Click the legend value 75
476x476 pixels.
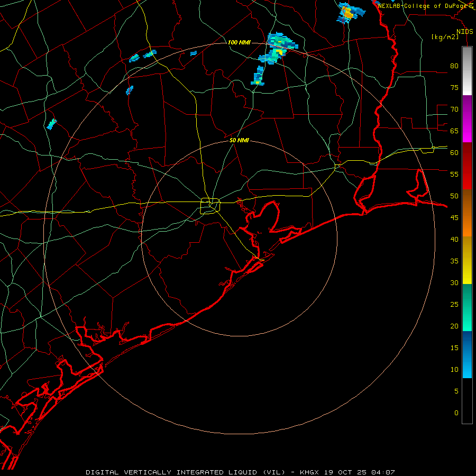pos(454,87)
